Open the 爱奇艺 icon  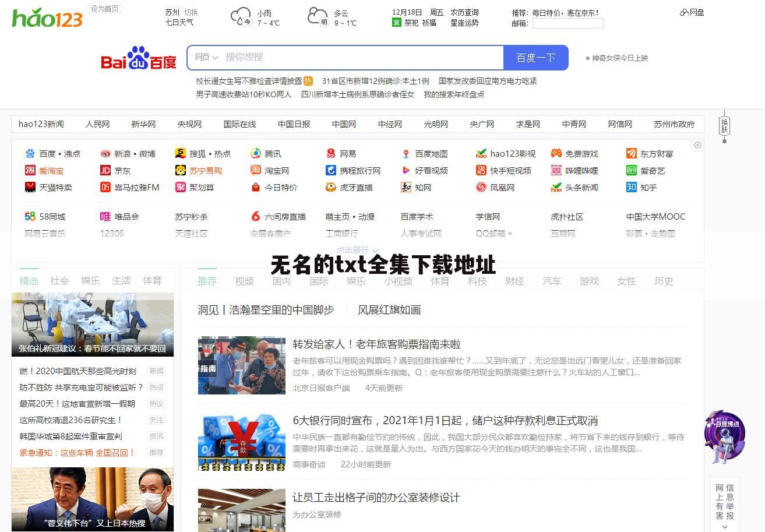click(632, 171)
